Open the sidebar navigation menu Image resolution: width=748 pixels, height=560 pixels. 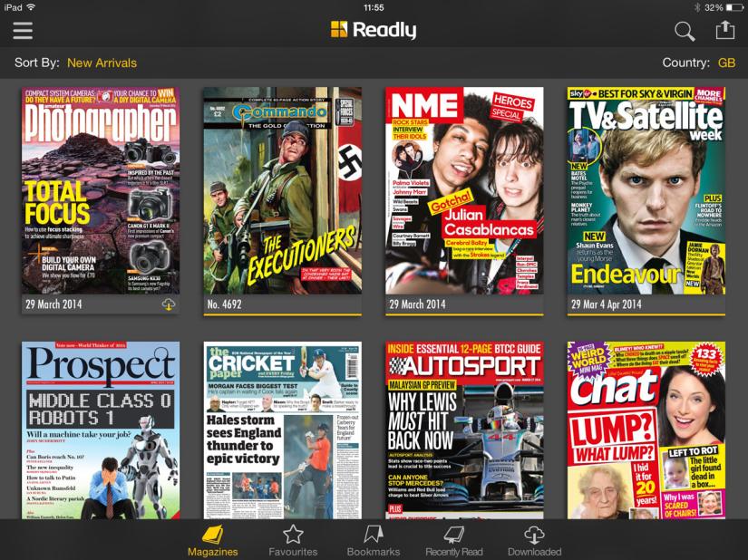tap(23, 29)
